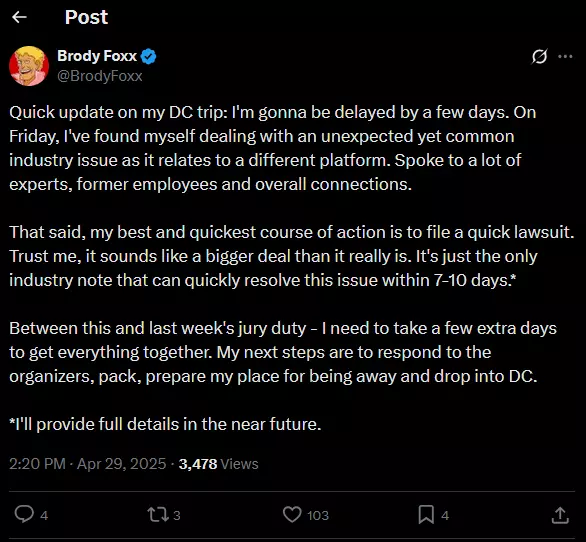Viewport: 586px width, 542px height.
Task: Toggle the bookmark icon on this post
Action: point(426,514)
